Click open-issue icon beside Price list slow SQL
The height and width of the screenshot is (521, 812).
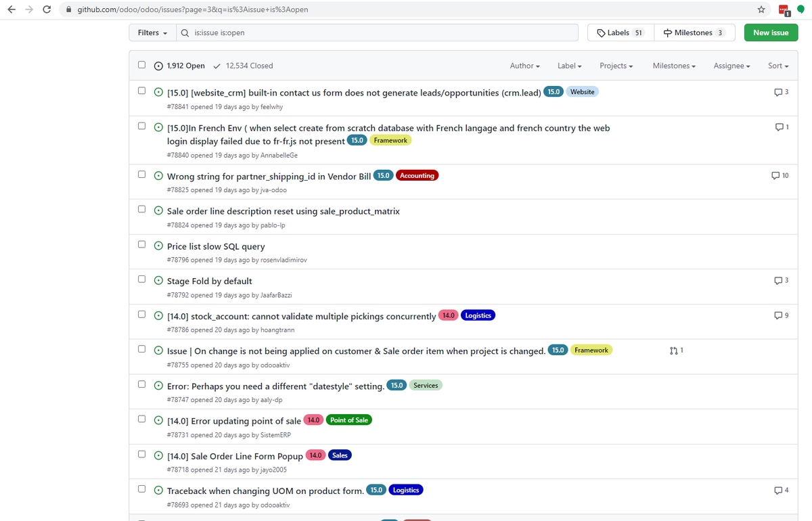coord(158,246)
